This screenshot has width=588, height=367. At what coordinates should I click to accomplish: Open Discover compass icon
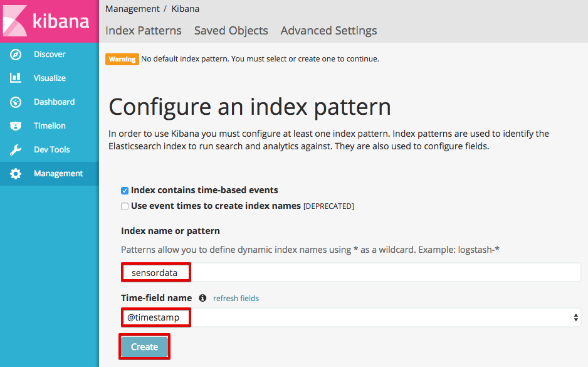tap(16, 55)
